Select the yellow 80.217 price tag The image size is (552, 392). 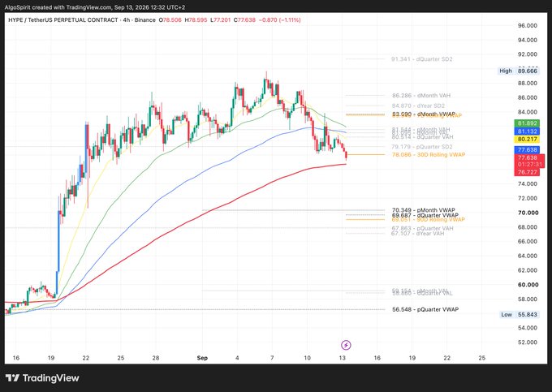tap(527, 139)
